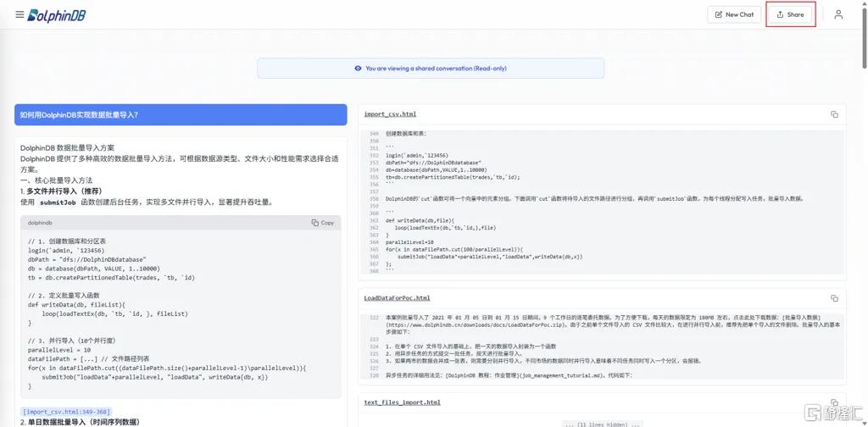Open import_csv.html file link
868x427 pixels.
390,114
